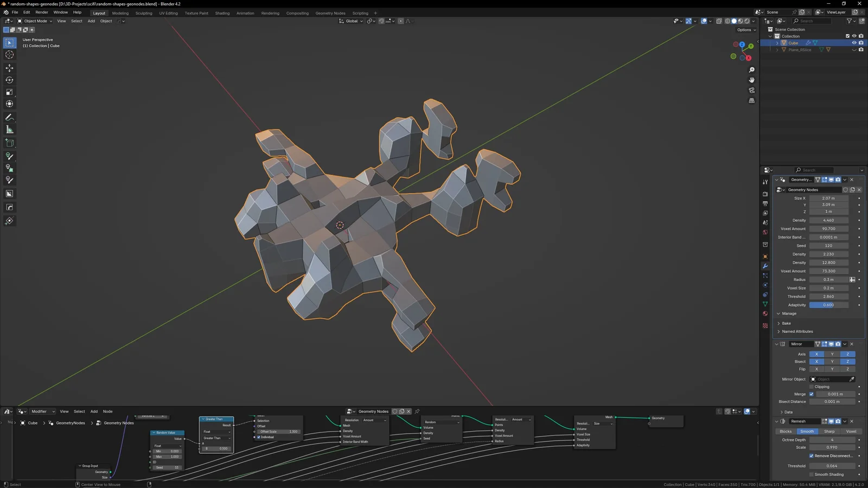The width and height of the screenshot is (868, 488).
Task: Enable the Mirror Y axis button
Action: (832, 354)
